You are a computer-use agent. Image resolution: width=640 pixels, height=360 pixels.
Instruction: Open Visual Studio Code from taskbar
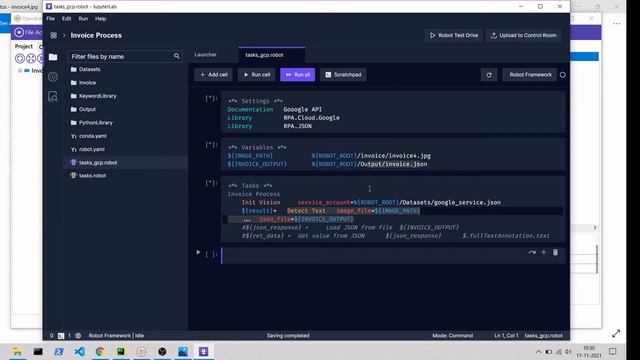[80, 351]
